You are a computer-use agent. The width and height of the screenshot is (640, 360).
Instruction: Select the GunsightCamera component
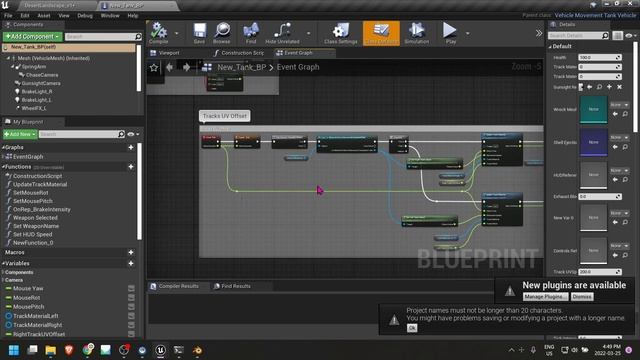click(41, 83)
